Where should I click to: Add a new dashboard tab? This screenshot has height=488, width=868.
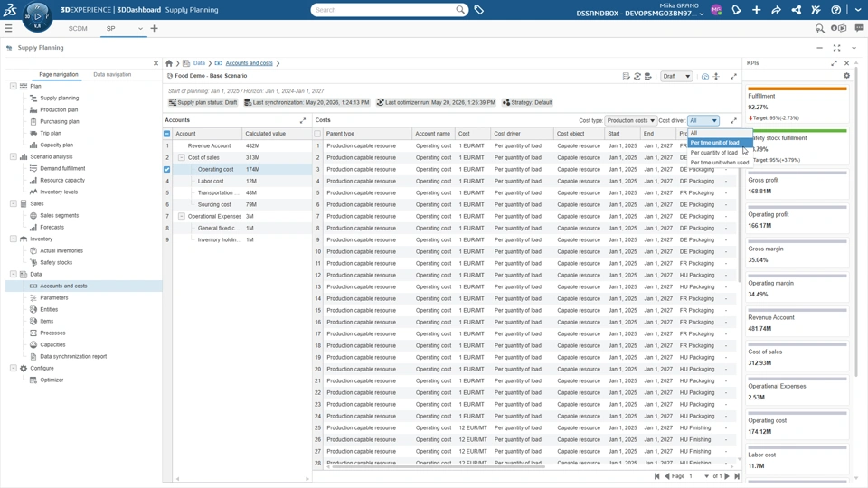154,28
